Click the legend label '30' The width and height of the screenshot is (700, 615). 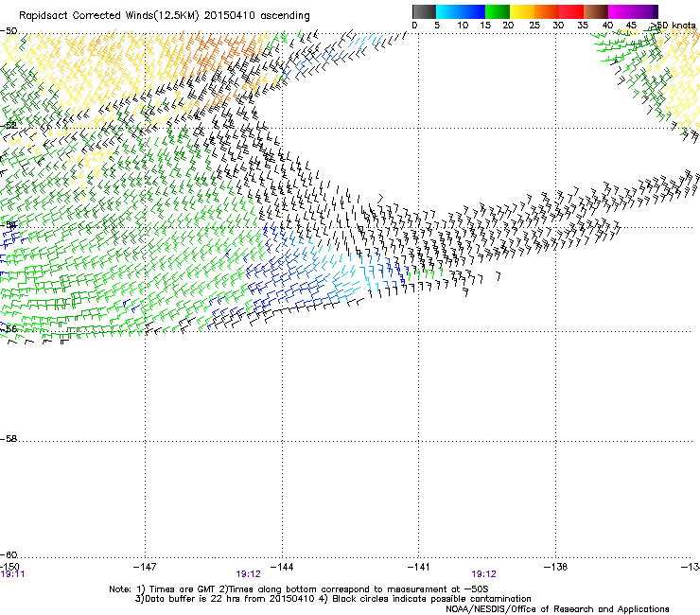(x=558, y=26)
